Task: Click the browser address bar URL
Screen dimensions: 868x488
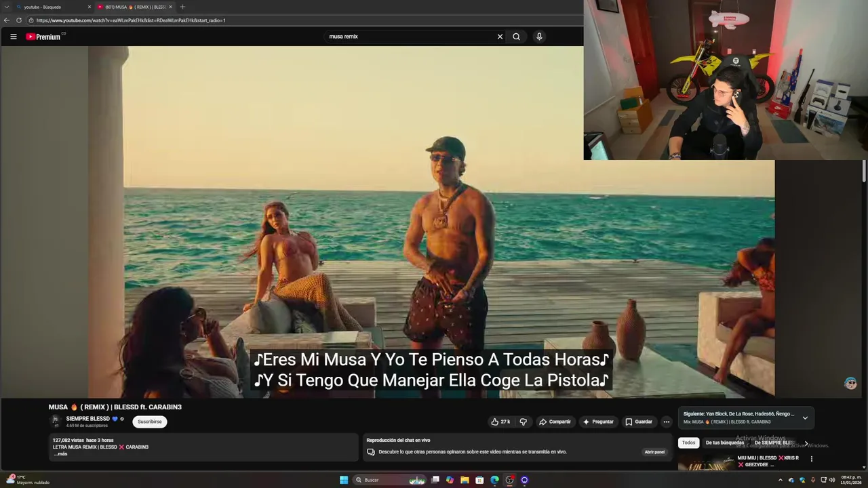Action: pyautogui.click(x=131, y=20)
